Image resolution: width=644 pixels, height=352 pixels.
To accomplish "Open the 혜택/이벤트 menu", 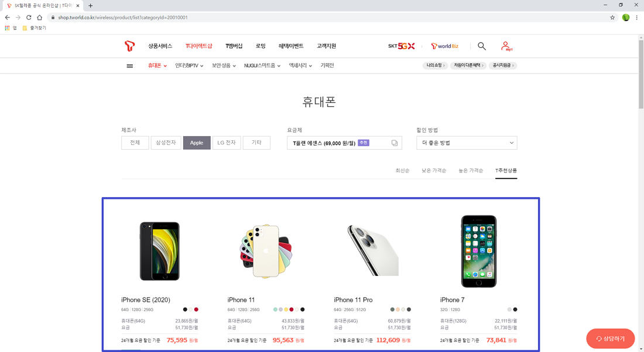I will coord(291,46).
